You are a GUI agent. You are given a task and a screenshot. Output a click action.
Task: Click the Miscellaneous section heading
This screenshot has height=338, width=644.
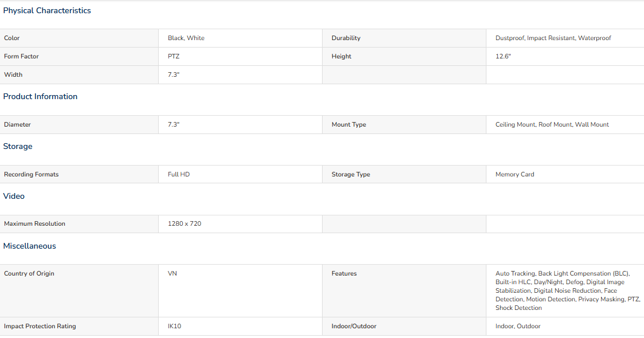click(30, 246)
